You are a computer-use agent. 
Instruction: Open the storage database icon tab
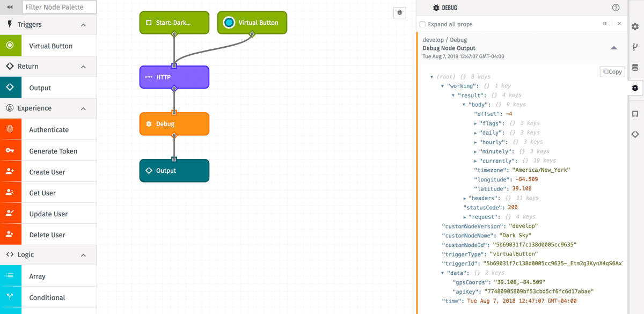click(635, 68)
